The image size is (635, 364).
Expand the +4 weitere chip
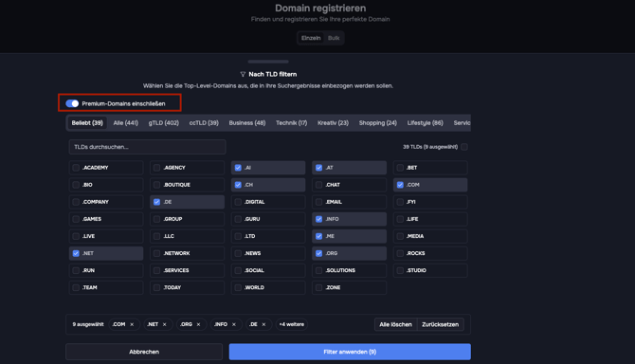(292, 324)
